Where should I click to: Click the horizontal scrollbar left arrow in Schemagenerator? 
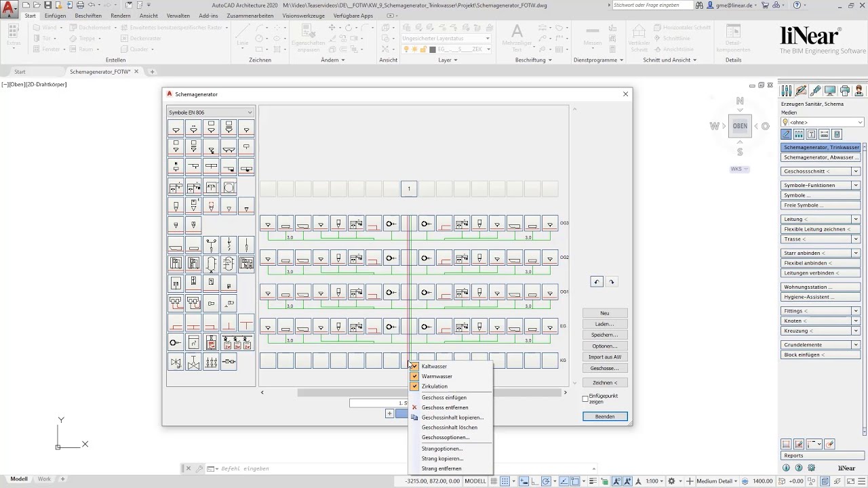262,392
